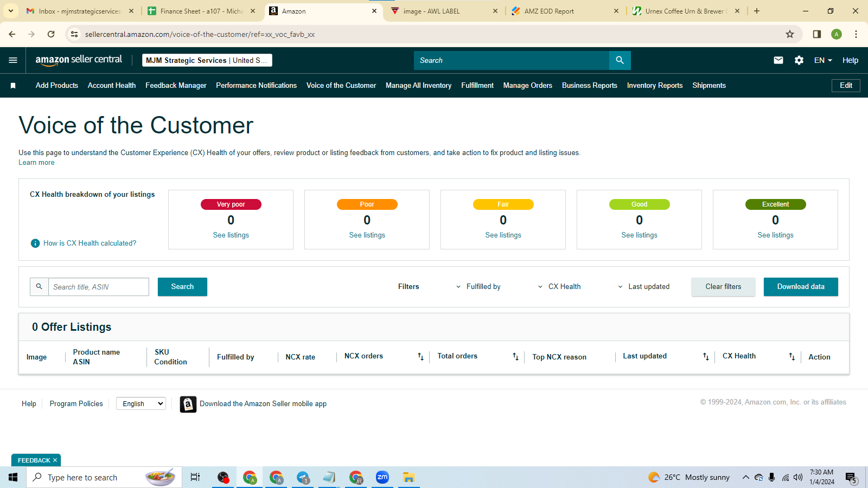This screenshot has height=488, width=868.
Task: Click the Edit button in nav bar
Action: (846, 86)
